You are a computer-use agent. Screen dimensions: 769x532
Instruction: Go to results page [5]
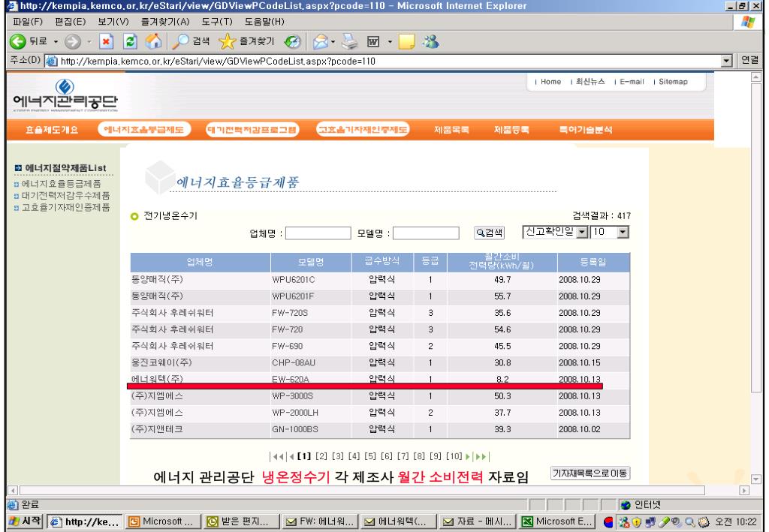[370, 456]
